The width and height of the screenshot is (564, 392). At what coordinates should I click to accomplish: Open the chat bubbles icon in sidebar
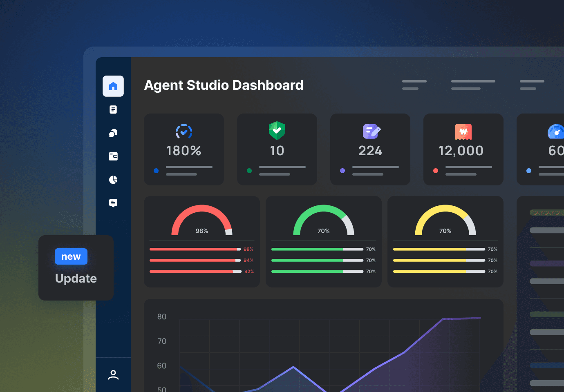(113, 133)
